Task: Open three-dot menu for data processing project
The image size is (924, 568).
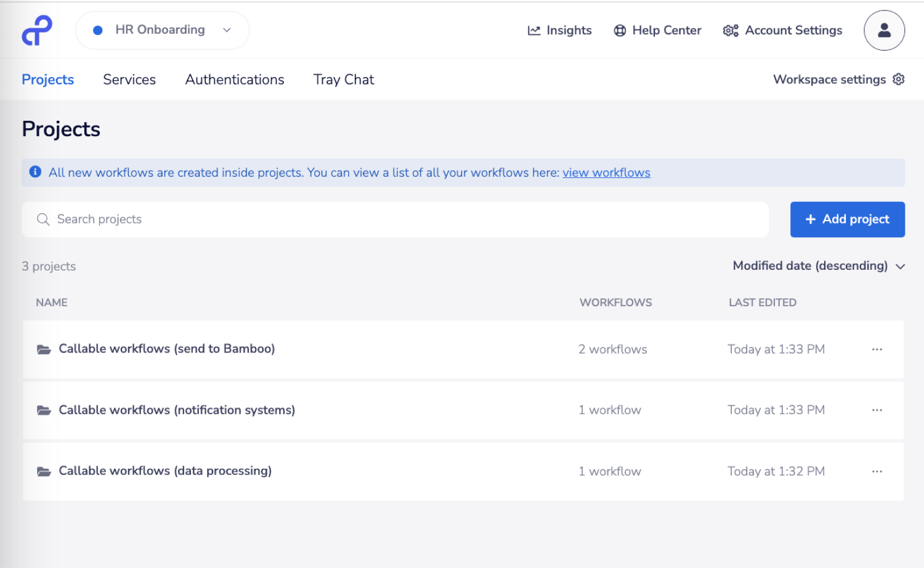Action: point(877,471)
